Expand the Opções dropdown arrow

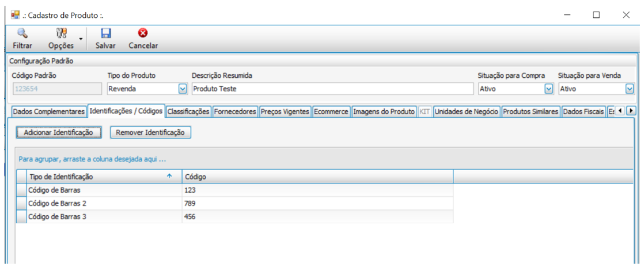81,39
